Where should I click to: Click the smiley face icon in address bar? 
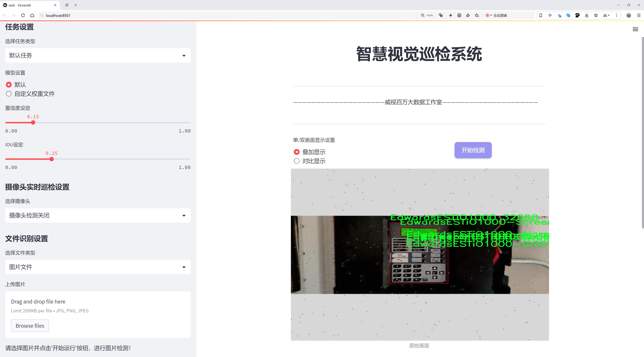(459, 15)
